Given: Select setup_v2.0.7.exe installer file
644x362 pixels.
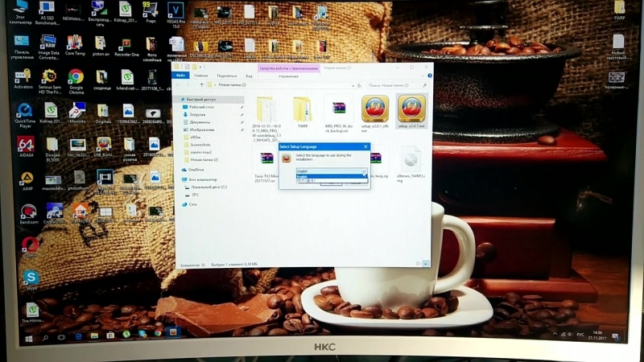Looking at the screenshot, I should coord(411,109).
